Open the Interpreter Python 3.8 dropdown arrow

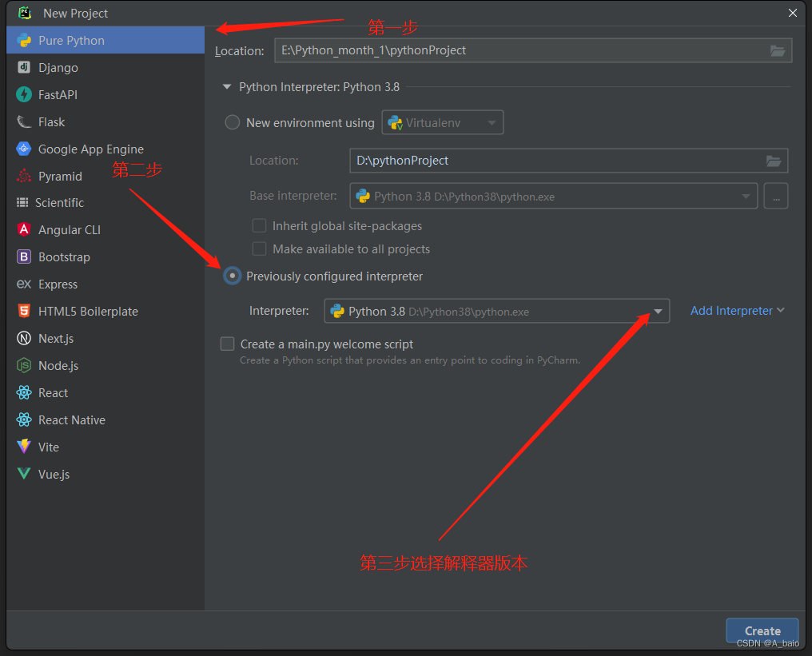pyautogui.click(x=658, y=311)
